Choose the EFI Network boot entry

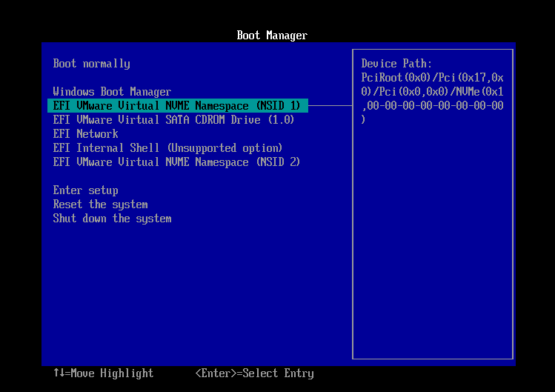86,134
